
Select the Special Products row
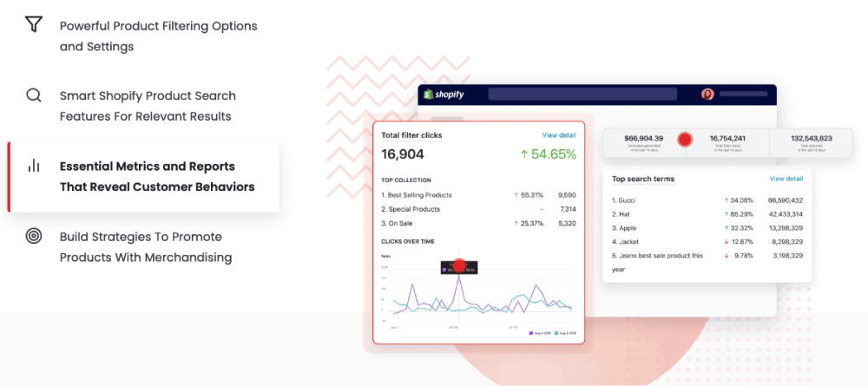(x=479, y=209)
